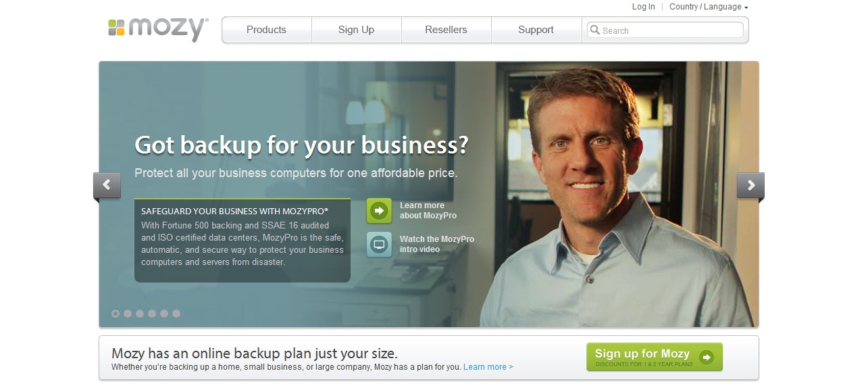Open the Support menu

pos(536,30)
